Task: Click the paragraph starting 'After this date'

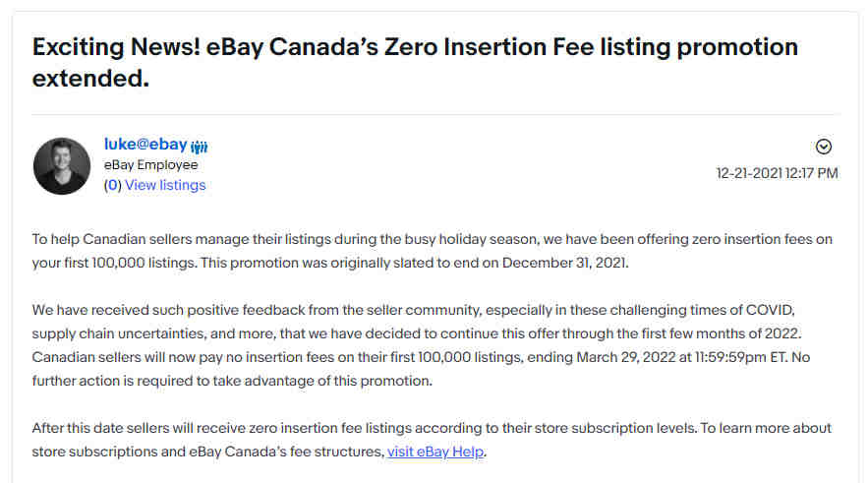Action: point(432,440)
